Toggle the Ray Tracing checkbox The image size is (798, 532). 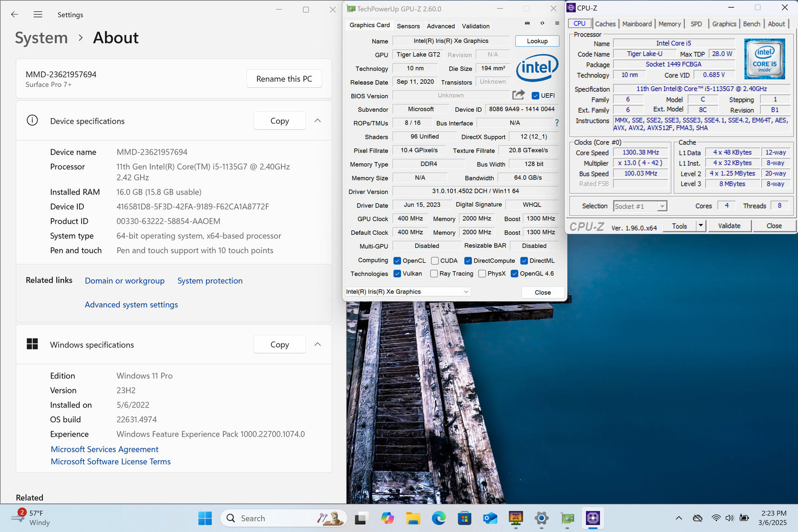[434, 274]
